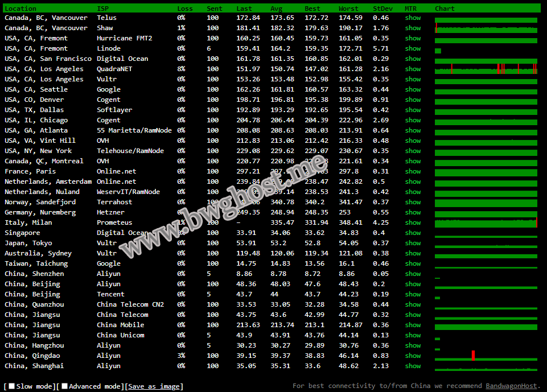Screen dimensions: 547x392
Task: Click the Chart column header
Action: [x=445, y=9]
